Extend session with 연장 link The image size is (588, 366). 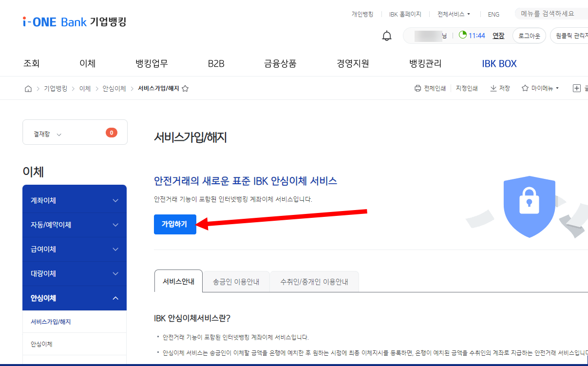click(498, 36)
